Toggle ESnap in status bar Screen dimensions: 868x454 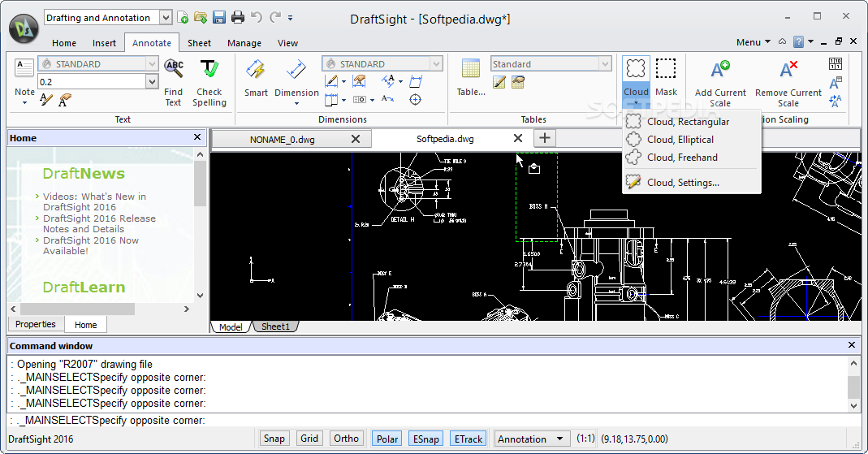pyautogui.click(x=425, y=439)
